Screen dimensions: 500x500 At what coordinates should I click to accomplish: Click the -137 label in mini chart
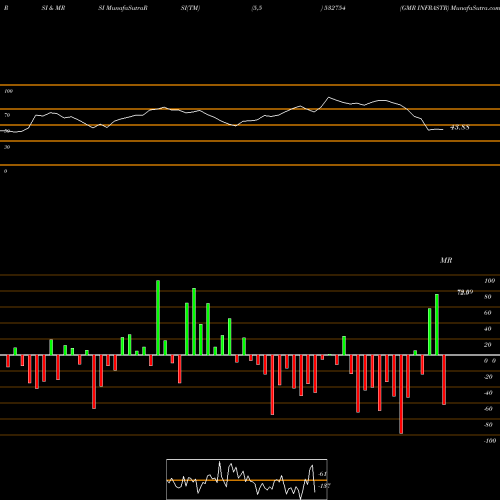[x=324, y=486]
